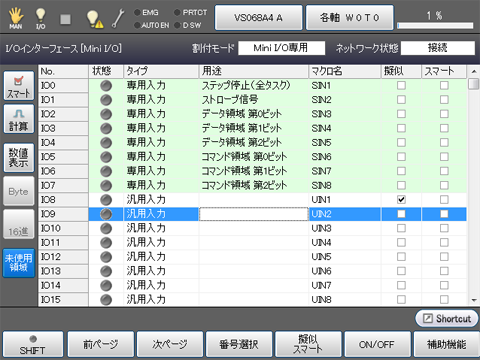Select the IO11 row number cell
The width and height of the screenshot is (480, 360).
click(64, 242)
